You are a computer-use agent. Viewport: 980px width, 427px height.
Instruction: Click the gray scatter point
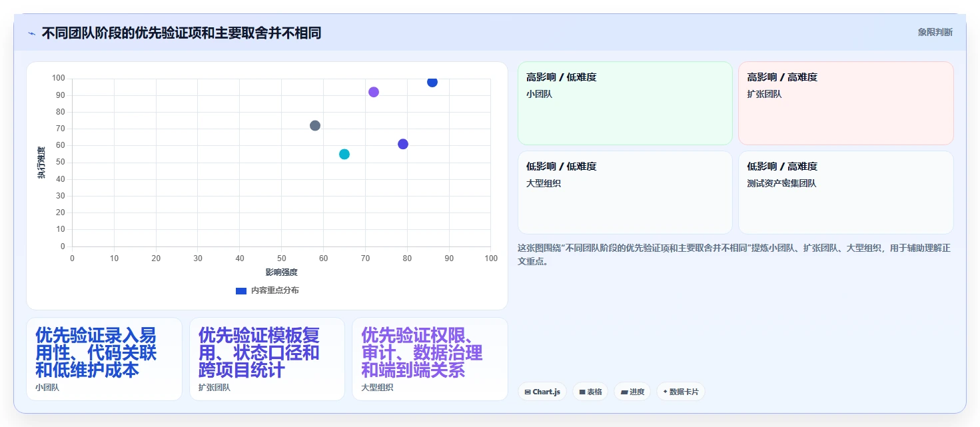[315, 125]
